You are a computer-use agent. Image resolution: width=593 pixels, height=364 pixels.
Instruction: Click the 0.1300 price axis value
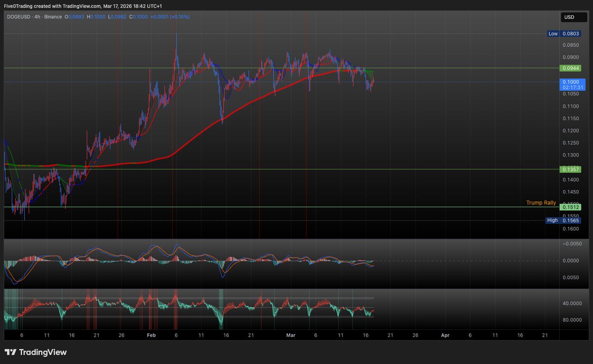[571, 155]
